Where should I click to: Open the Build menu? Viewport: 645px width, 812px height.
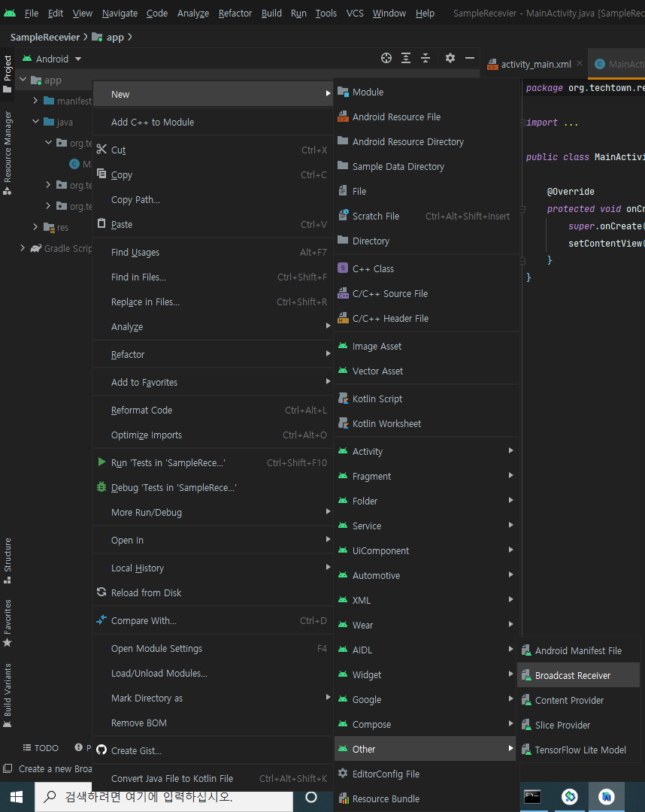click(x=271, y=13)
